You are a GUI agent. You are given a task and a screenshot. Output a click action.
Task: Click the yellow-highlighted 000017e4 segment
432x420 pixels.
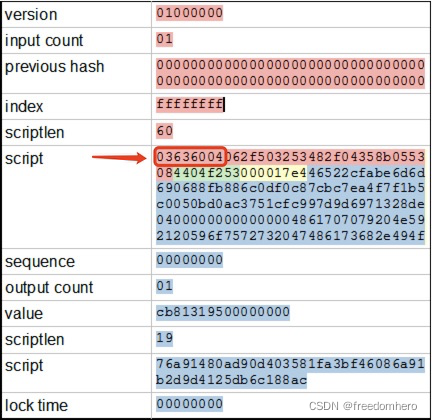(273, 173)
